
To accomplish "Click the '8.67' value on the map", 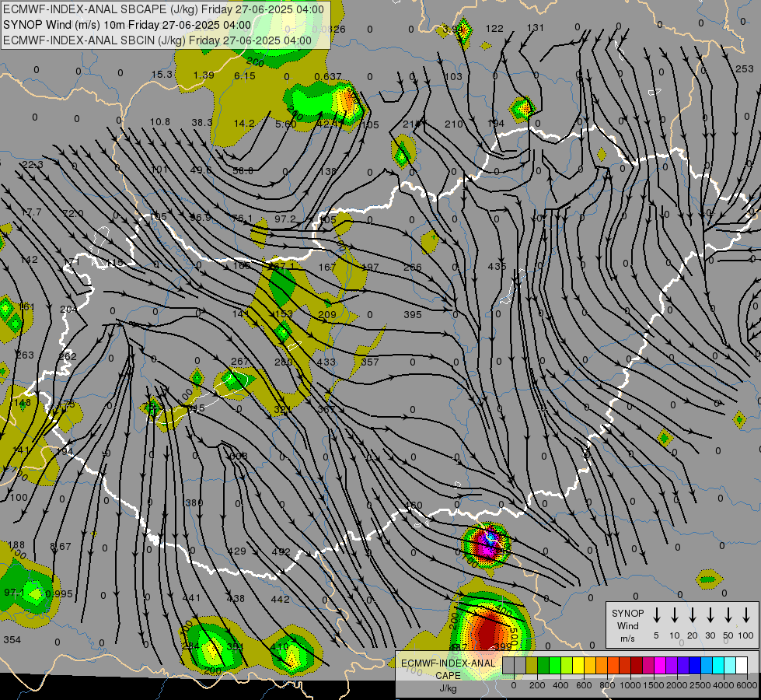I will (x=61, y=547).
